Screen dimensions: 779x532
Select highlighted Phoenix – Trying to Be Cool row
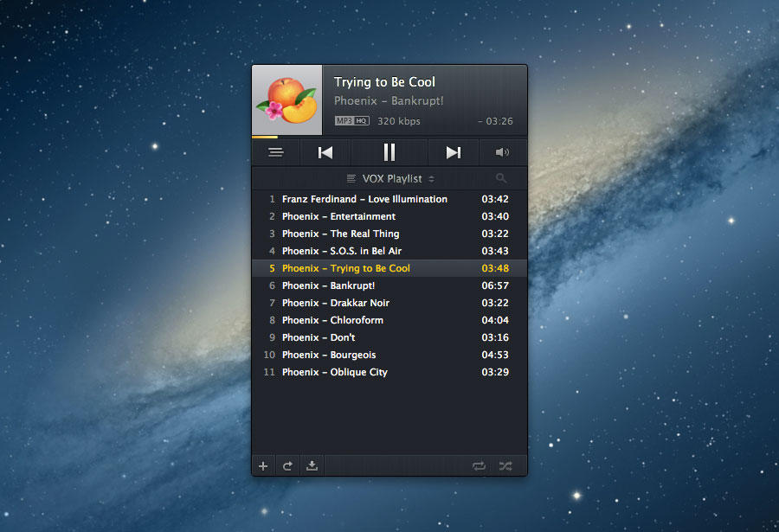pos(389,268)
